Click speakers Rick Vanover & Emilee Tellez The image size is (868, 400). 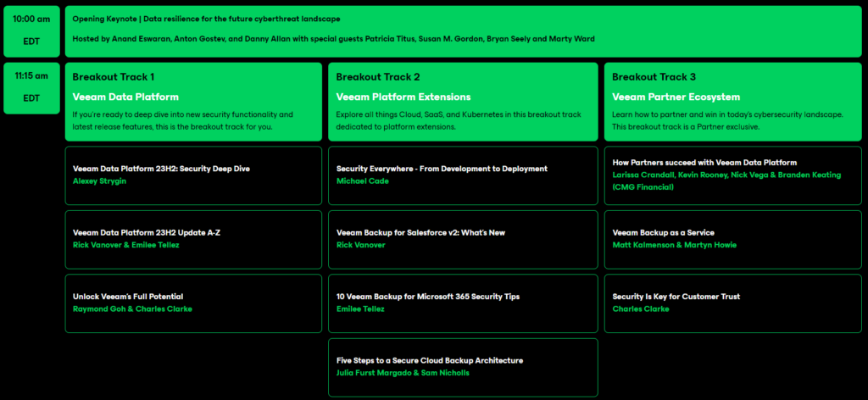coord(126,245)
